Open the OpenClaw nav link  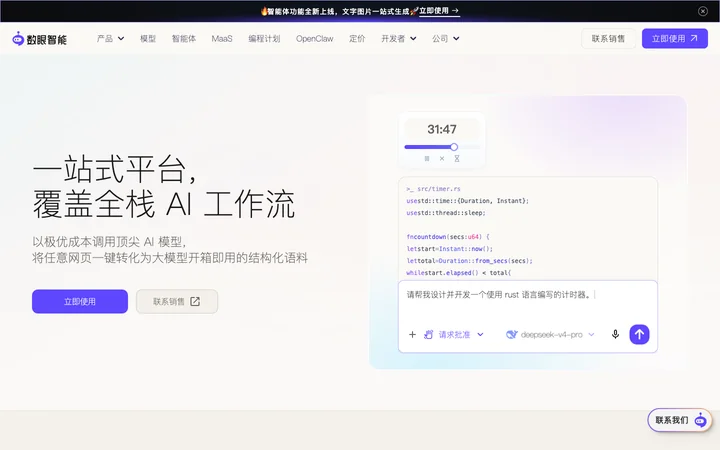[315, 39]
